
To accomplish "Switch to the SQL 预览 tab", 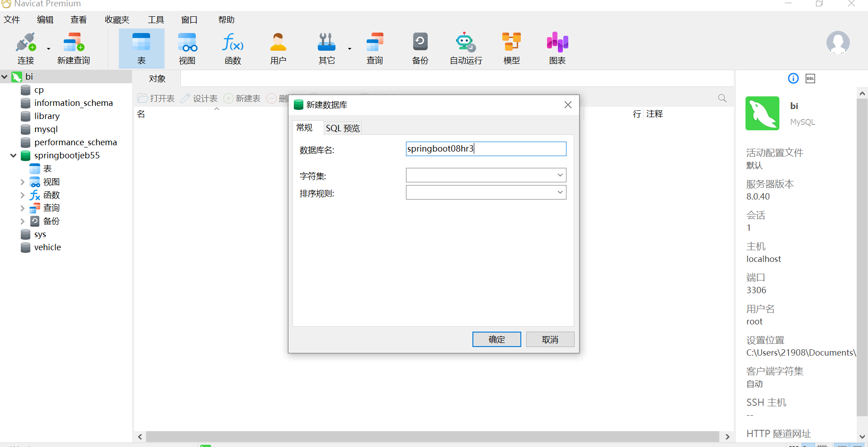I will [x=342, y=128].
